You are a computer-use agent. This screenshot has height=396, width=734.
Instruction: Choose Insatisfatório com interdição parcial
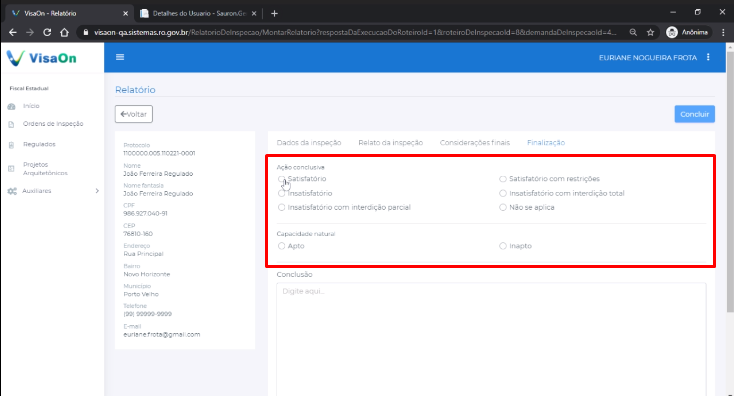pyautogui.click(x=281, y=207)
